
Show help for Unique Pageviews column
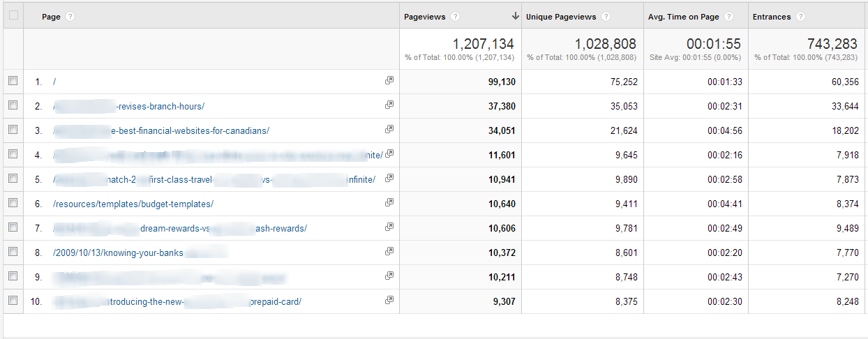(606, 17)
